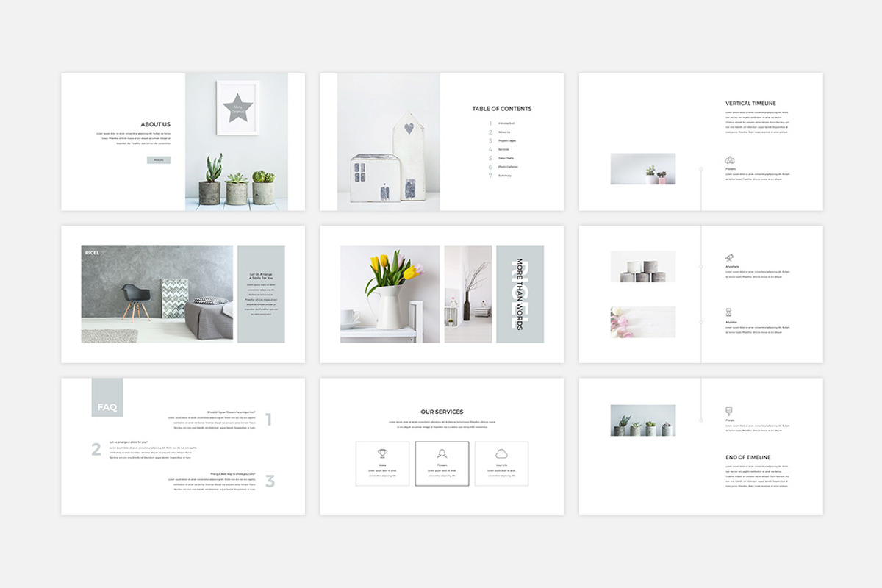
Task: Click the large number 3 on FAQ slide
Action: 270,481
